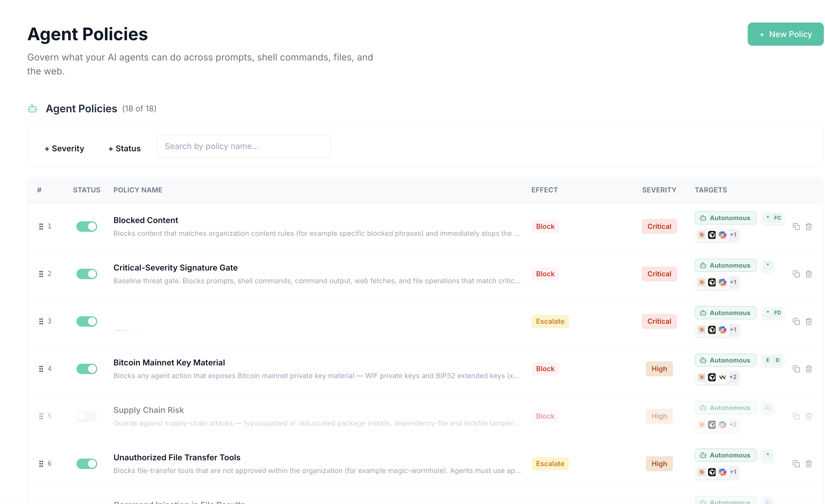
Task: Delete the Blocked Content policy
Action: 808,227
